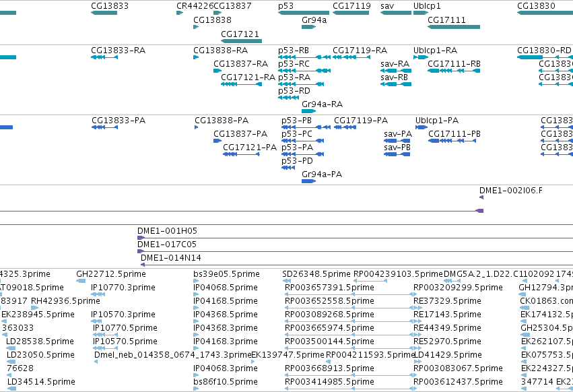Select the DME1-017C05 clone label
This screenshot has height=392, width=573.
tap(167, 244)
